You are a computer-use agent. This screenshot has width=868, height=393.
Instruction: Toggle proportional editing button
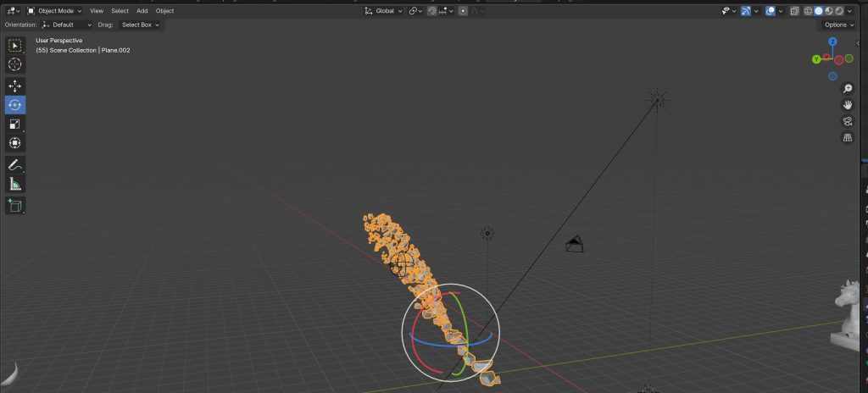(464, 11)
